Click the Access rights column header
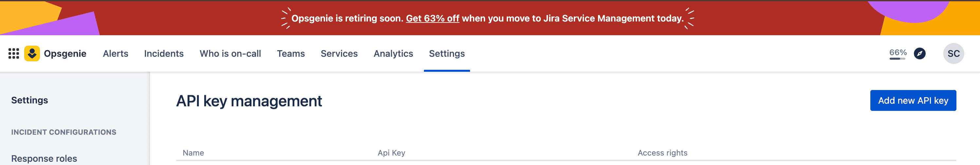 (x=662, y=153)
